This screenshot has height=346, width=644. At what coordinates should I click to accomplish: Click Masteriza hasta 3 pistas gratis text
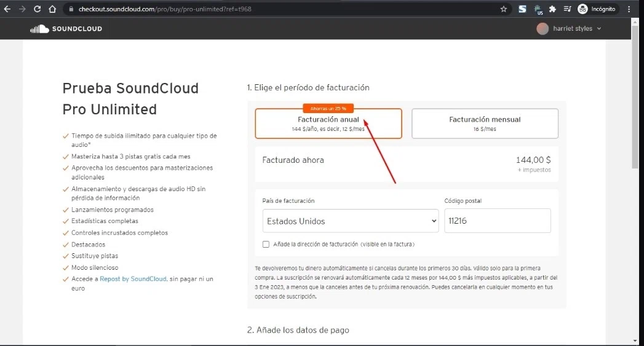click(130, 156)
